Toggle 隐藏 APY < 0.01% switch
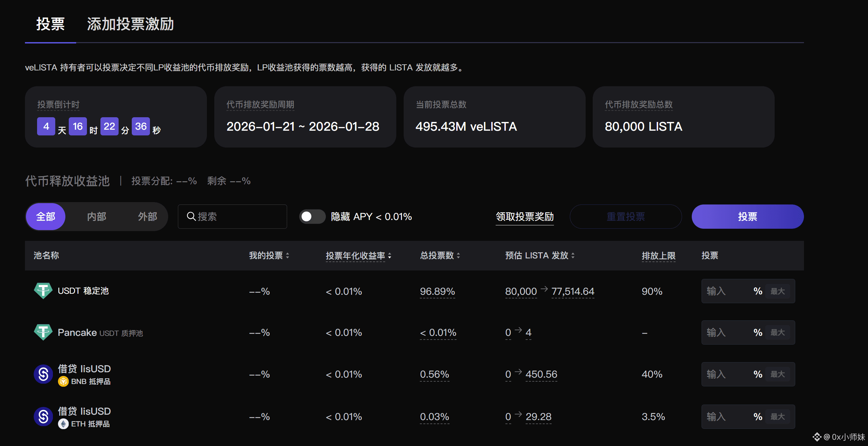The height and width of the screenshot is (446, 868). [x=312, y=217]
